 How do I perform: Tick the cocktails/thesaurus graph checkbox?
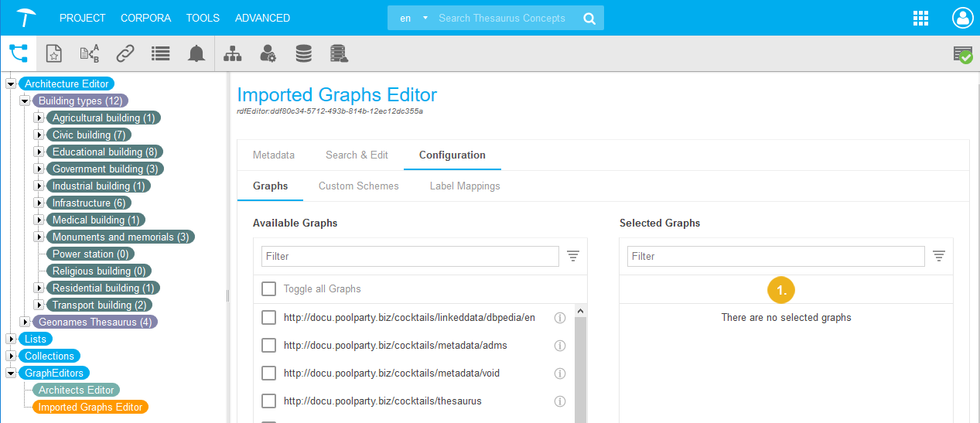pyautogui.click(x=268, y=401)
